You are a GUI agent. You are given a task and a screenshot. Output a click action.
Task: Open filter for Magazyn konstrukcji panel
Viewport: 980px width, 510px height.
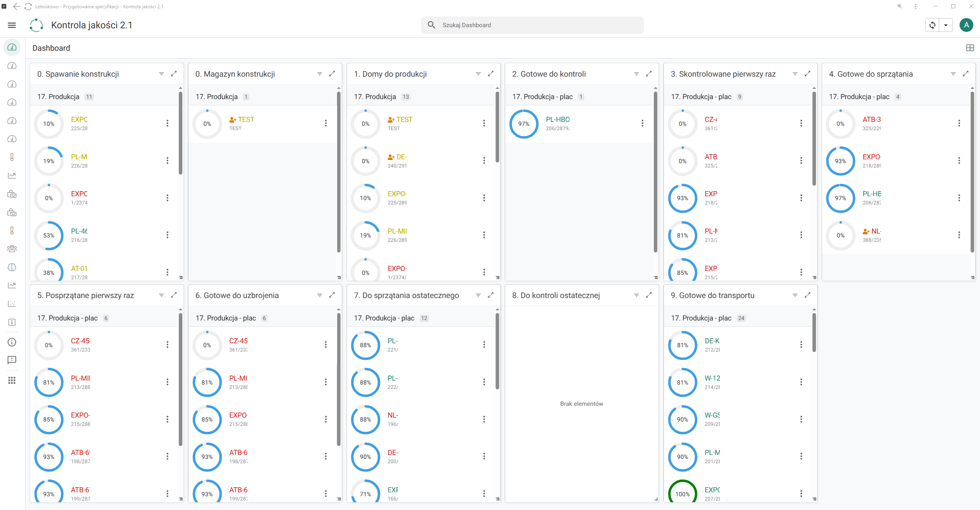[x=320, y=74]
